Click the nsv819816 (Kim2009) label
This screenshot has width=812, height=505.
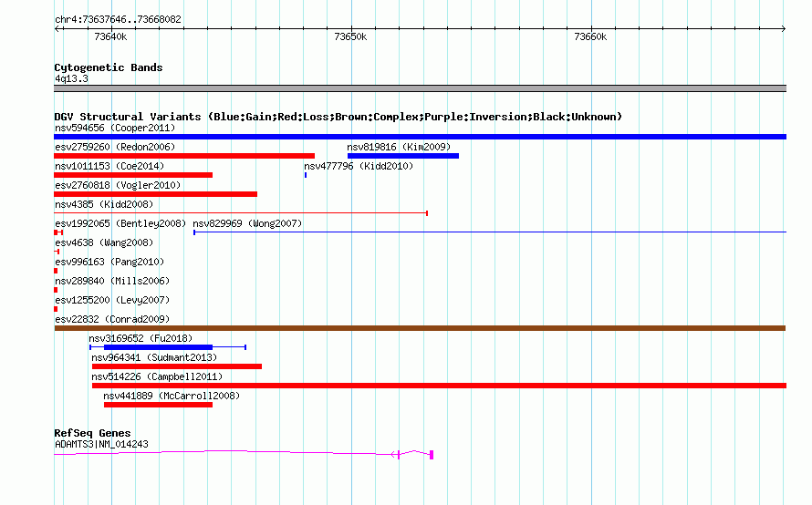pos(399,147)
